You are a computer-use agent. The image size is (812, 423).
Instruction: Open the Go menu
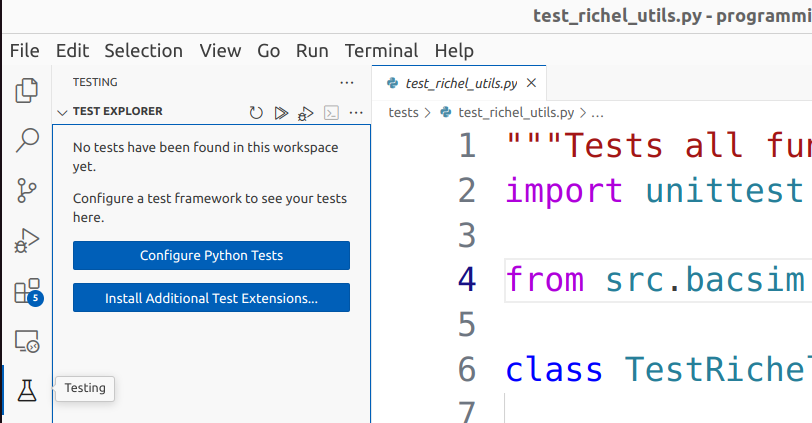(x=268, y=51)
